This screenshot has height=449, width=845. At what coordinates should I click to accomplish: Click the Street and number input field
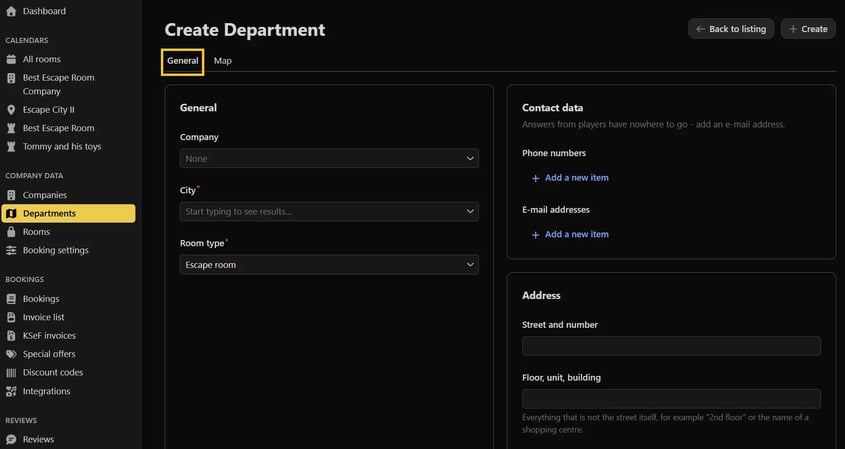[671, 346]
